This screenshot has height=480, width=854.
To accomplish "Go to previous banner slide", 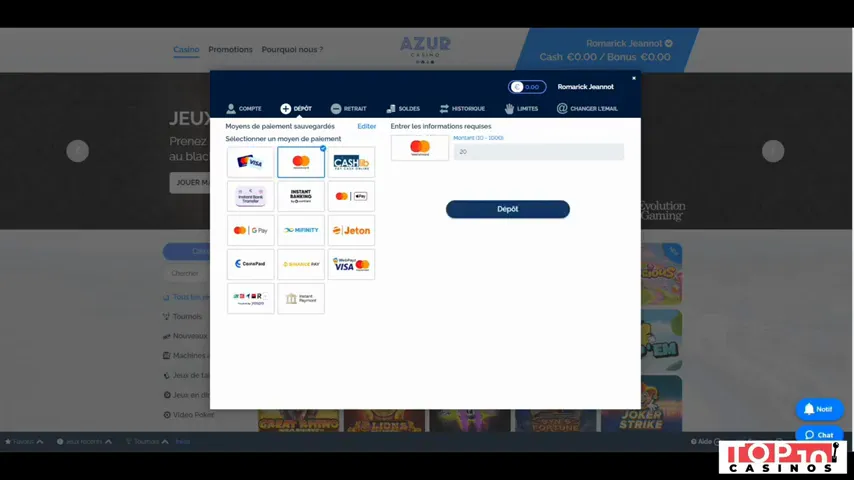I will point(77,151).
